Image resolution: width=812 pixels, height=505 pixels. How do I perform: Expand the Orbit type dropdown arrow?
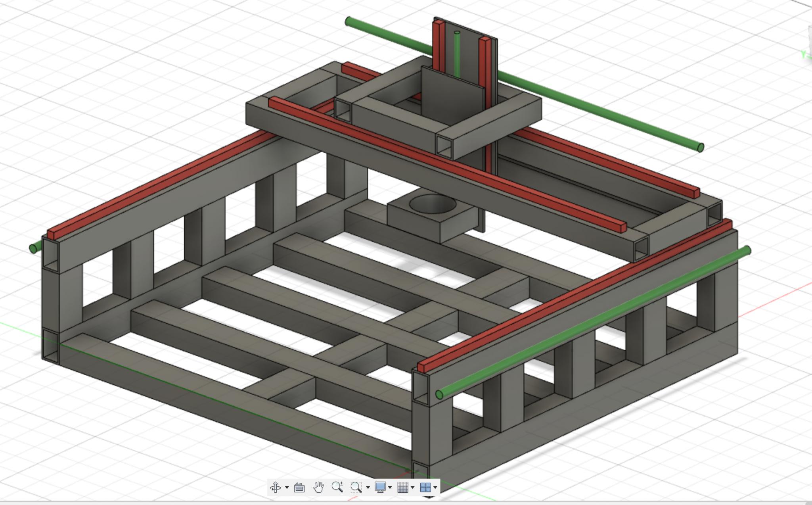pyautogui.click(x=287, y=488)
